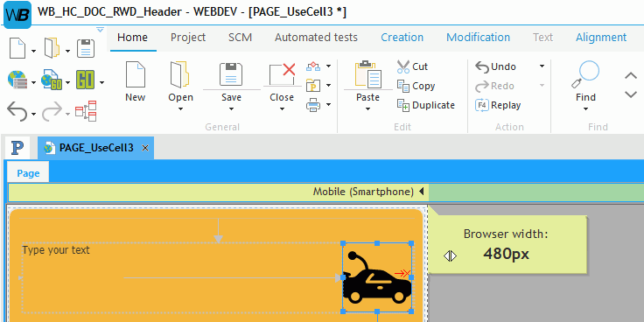Select the car image control on page
This screenshot has height=322, width=644.
pos(377,276)
